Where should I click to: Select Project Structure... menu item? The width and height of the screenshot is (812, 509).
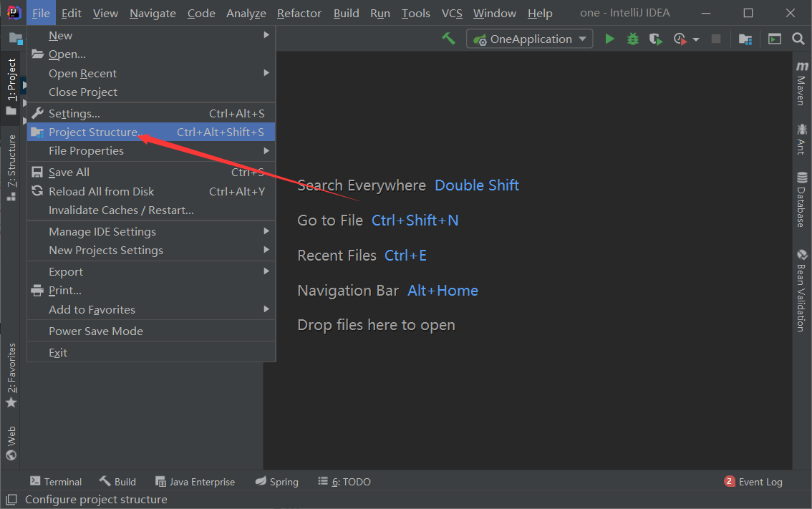tap(151, 132)
